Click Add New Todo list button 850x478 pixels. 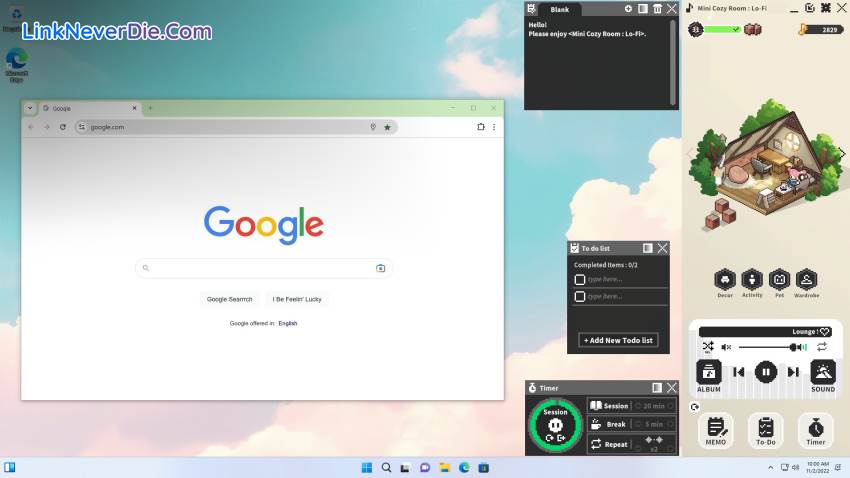pyautogui.click(x=618, y=340)
